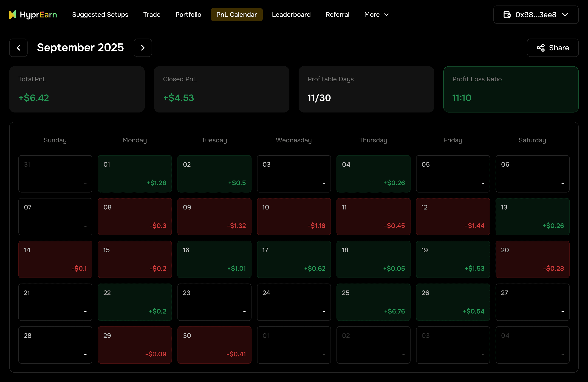Select September 30 cell showing -$0.41

click(214, 345)
